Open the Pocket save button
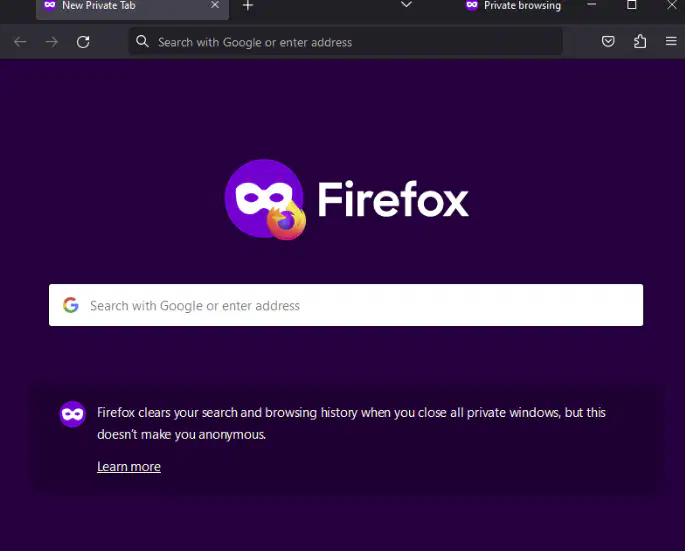 coord(608,42)
